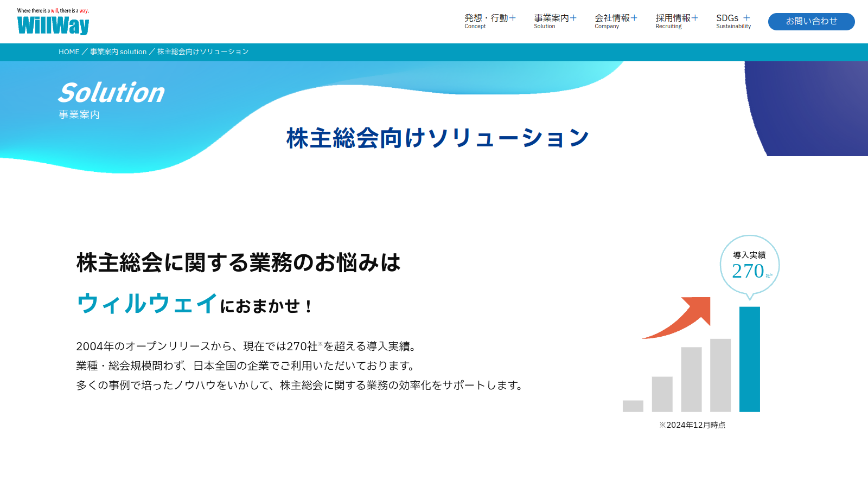The width and height of the screenshot is (868, 488).
Task: Click the Solution banner title
Action: point(112,93)
